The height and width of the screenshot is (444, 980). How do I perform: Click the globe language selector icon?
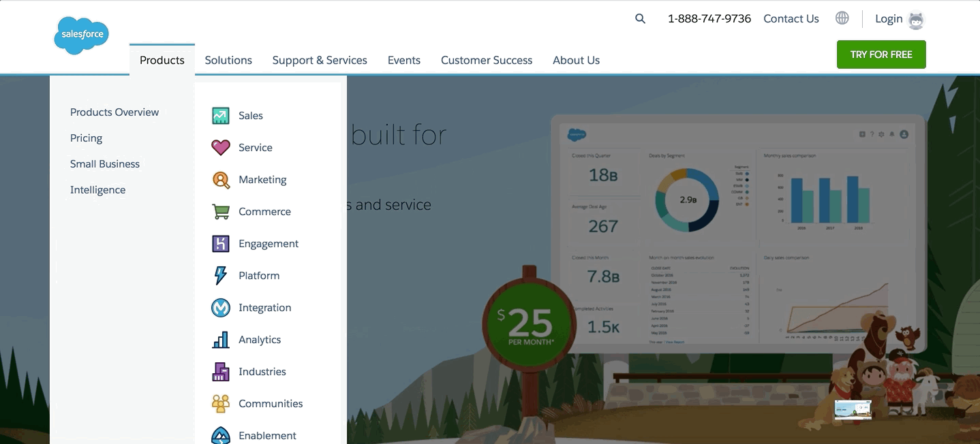point(842,18)
